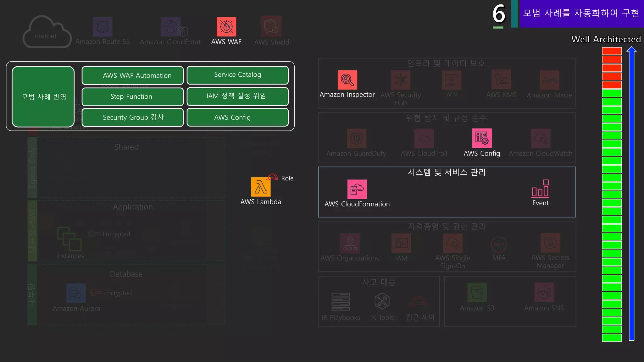Click the AWS Single Sign-On icon
The height and width of the screenshot is (362, 644).
pyautogui.click(x=452, y=243)
